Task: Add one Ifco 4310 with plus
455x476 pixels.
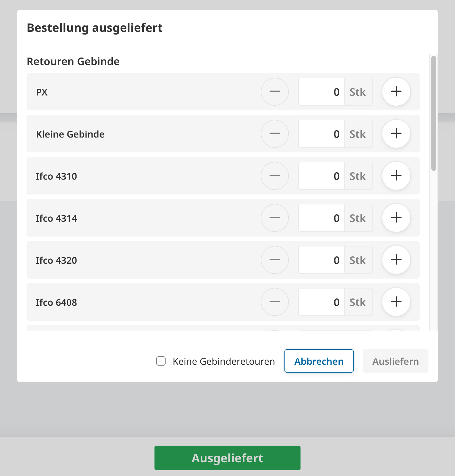Action: pyautogui.click(x=396, y=176)
